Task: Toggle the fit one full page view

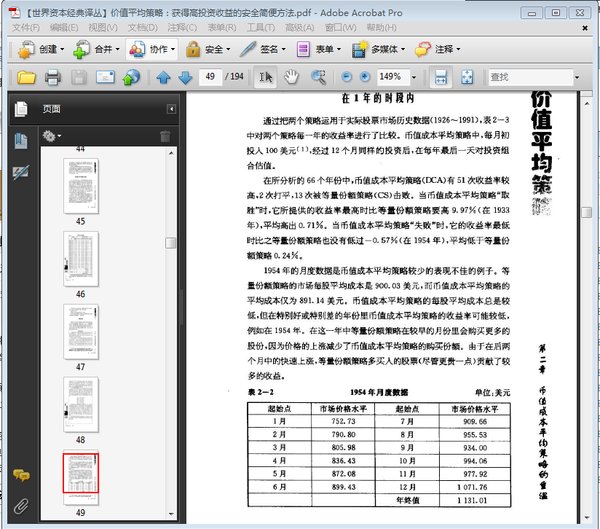Action: [x=466, y=77]
